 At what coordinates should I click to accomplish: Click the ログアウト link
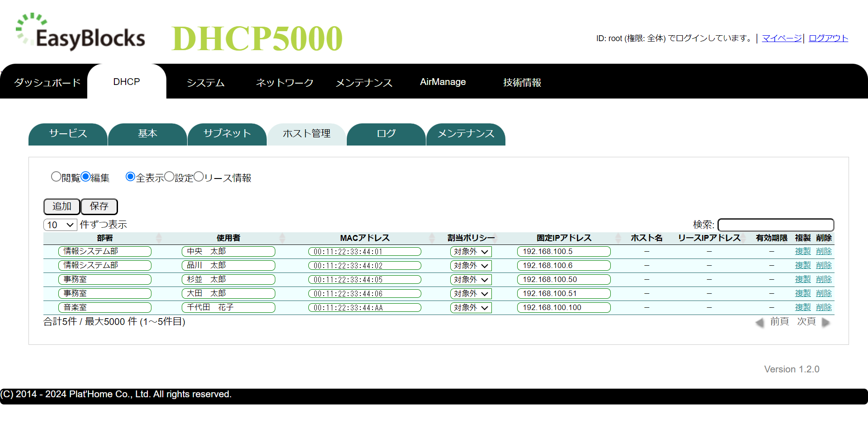828,38
